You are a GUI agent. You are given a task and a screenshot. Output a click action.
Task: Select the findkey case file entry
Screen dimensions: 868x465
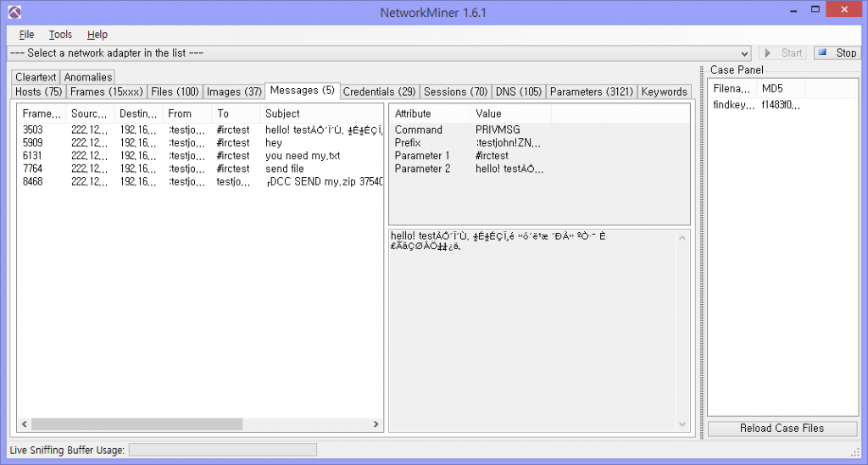tap(733, 105)
